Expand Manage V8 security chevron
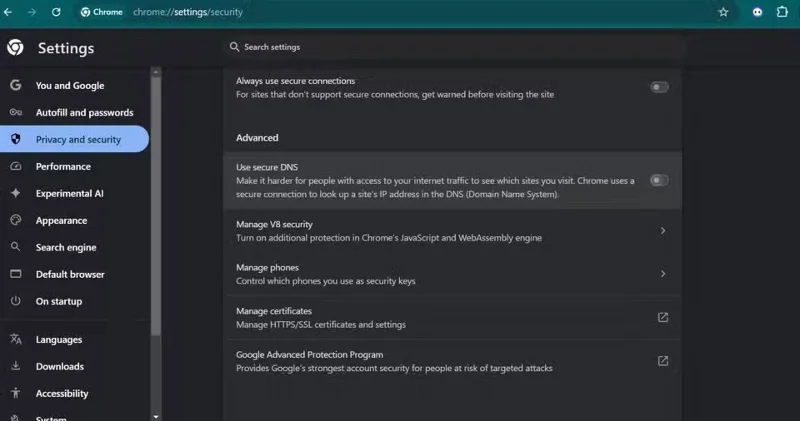Screen dimensions: 800x421 pos(663,231)
